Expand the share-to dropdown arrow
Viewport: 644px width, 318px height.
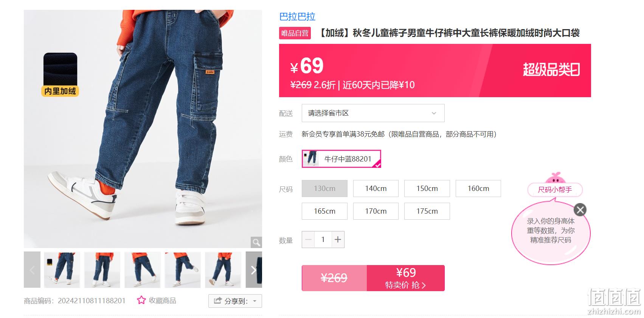point(255,301)
